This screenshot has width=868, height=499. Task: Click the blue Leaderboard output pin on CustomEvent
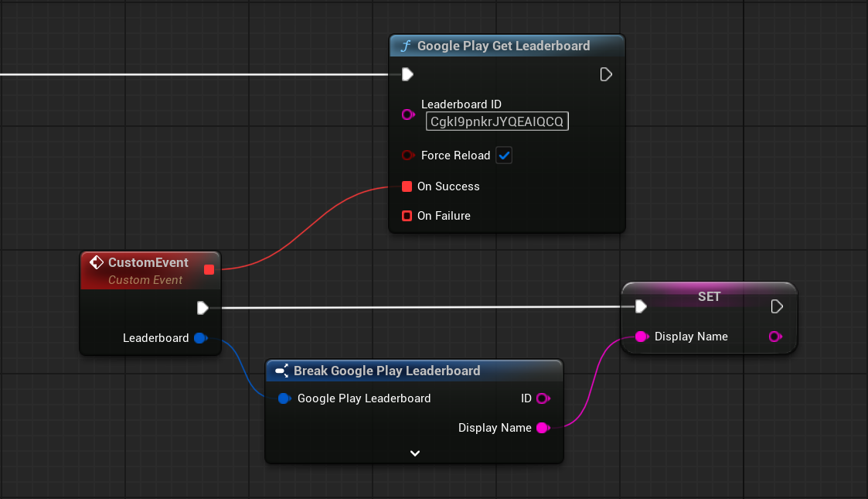[x=200, y=338]
